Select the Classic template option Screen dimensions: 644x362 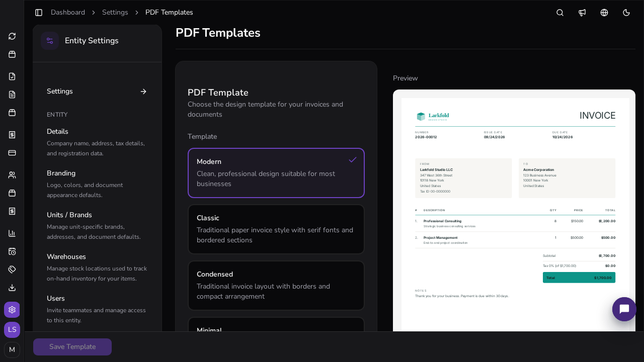(276, 229)
